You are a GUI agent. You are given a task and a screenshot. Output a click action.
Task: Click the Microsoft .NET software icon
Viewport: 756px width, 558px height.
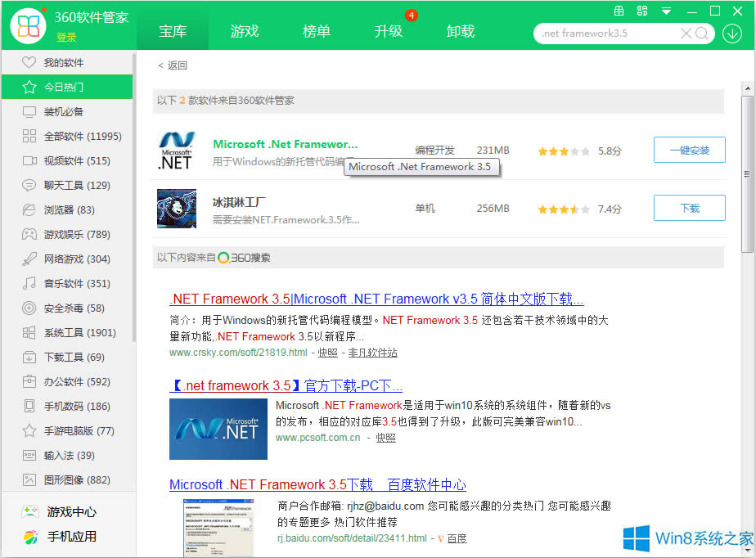pos(177,151)
